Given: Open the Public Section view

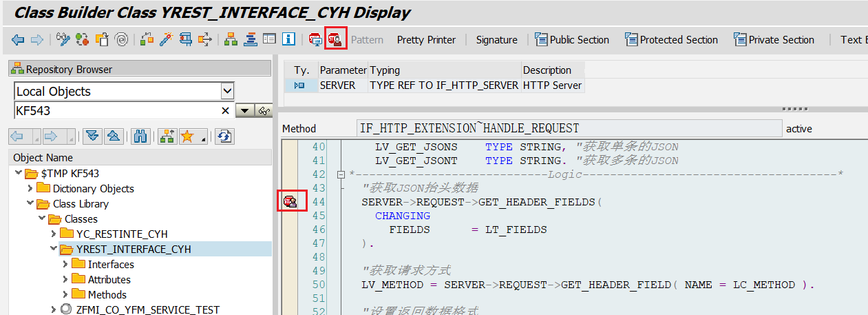Looking at the screenshot, I should tap(572, 40).
